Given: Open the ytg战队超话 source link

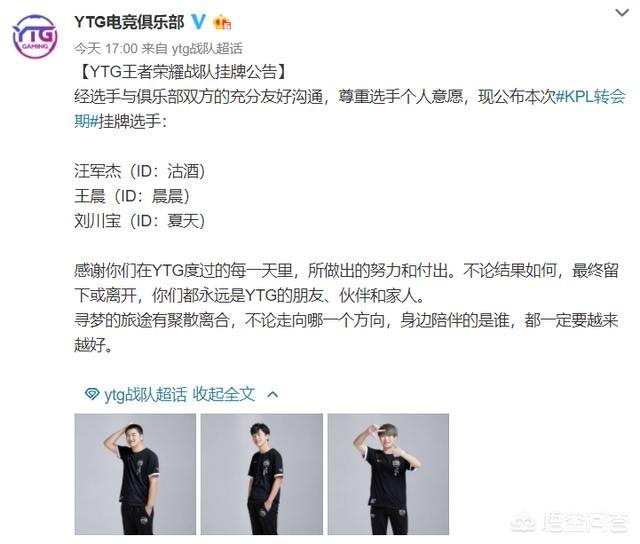Looking at the screenshot, I should pos(207,49).
